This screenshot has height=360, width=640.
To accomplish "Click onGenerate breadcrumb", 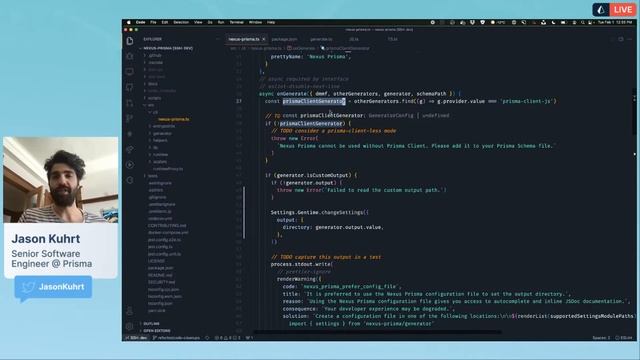I will tap(301, 48).
